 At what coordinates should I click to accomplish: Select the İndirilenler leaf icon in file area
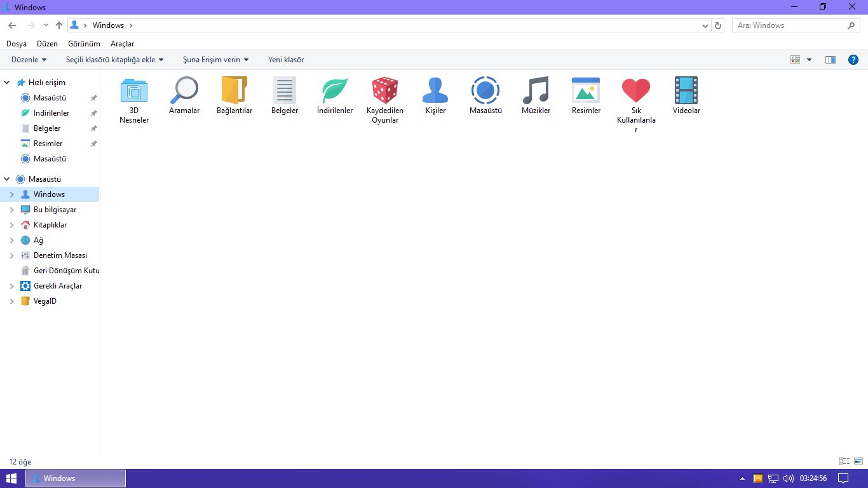pos(335,90)
